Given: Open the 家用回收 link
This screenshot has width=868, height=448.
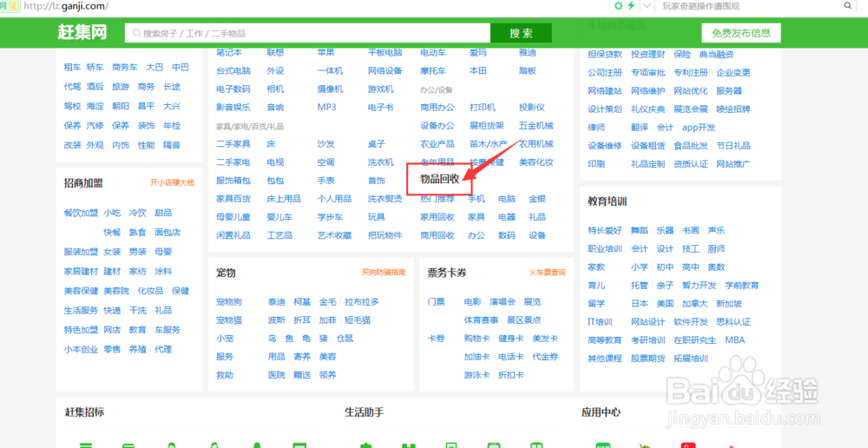Looking at the screenshot, I should (x=437, y=217).
